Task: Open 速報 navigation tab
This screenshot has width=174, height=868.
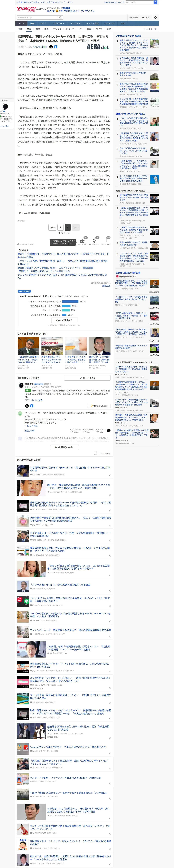Action: pyautogui.click(x=32, y=24)
